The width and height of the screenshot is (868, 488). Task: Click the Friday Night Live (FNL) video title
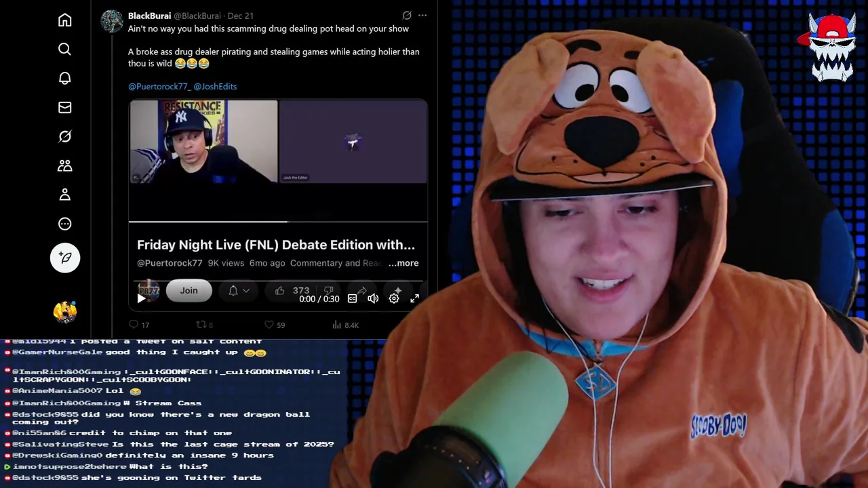pyautogui.click(x=276, y=245)
